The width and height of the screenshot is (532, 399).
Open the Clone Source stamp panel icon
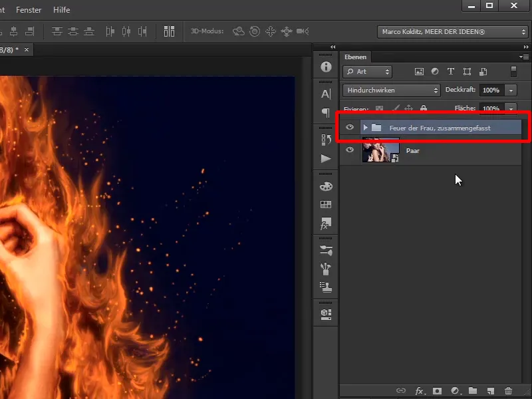point(326,287)
